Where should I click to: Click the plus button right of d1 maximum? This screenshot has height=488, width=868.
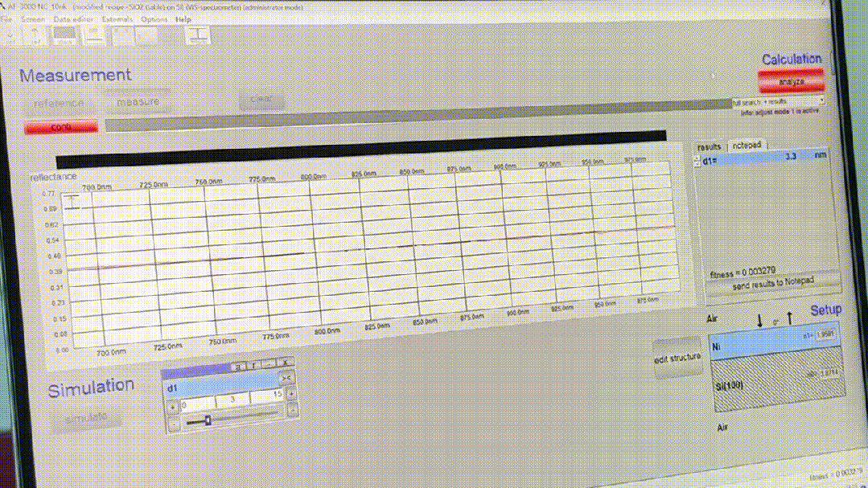click(x=291, y=395)
